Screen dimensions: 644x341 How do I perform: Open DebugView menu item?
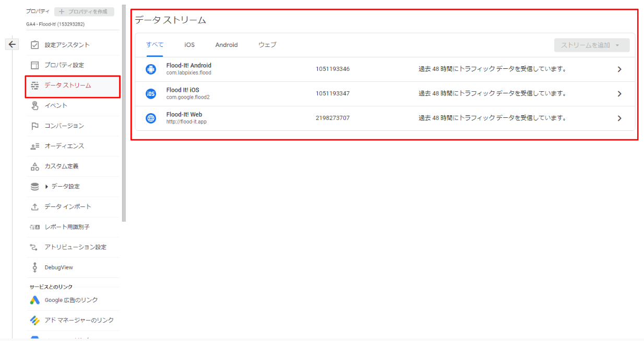(73, 267)
